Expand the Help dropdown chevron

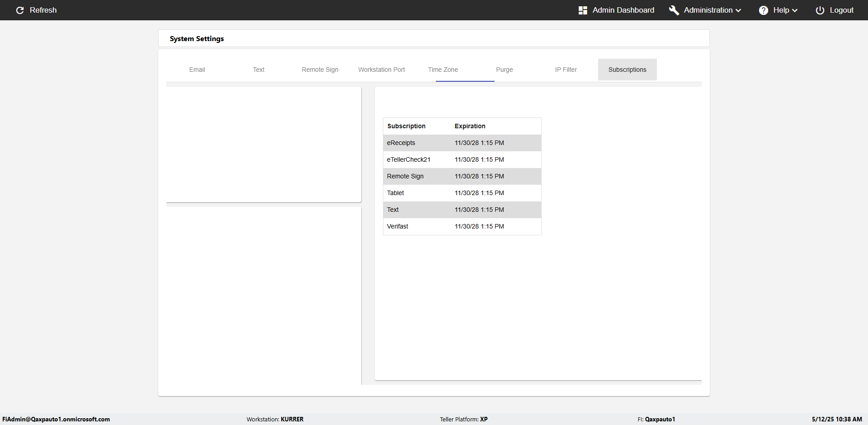tap(795, 10)
